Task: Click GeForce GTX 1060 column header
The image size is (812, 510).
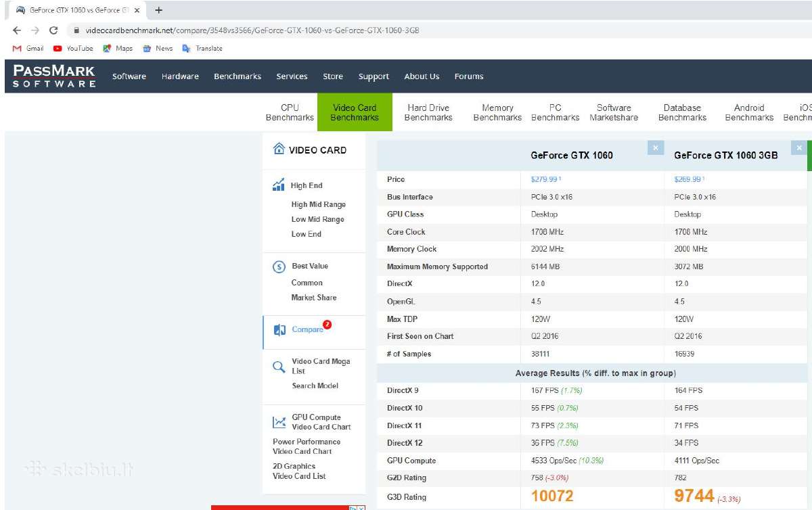Action: click(572, 156)
